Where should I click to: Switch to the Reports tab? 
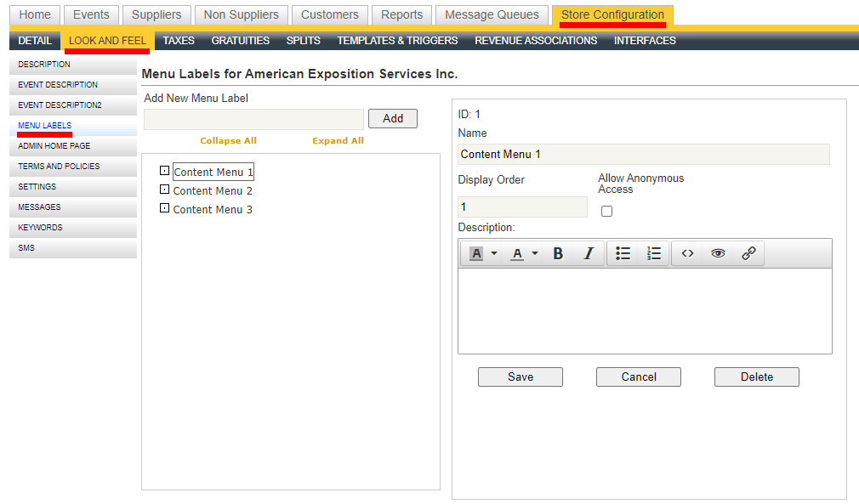(401, 14)
